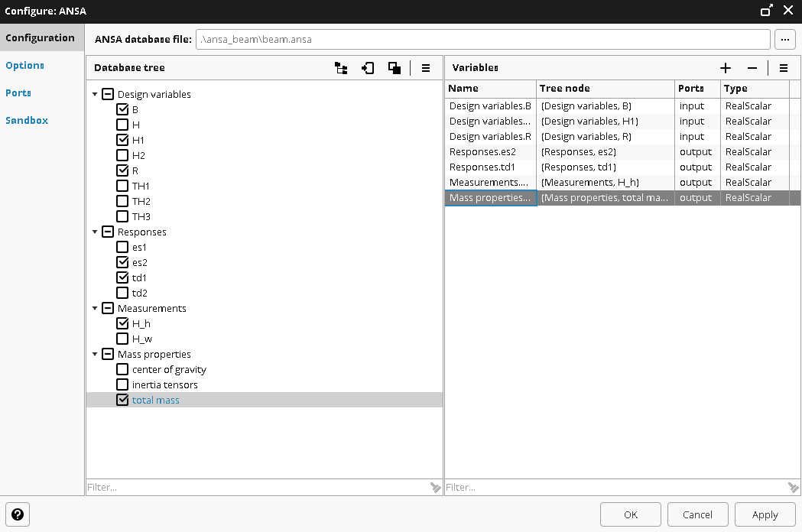Click the Ports column header
This screenshot has width=802, height=532.
698,89
